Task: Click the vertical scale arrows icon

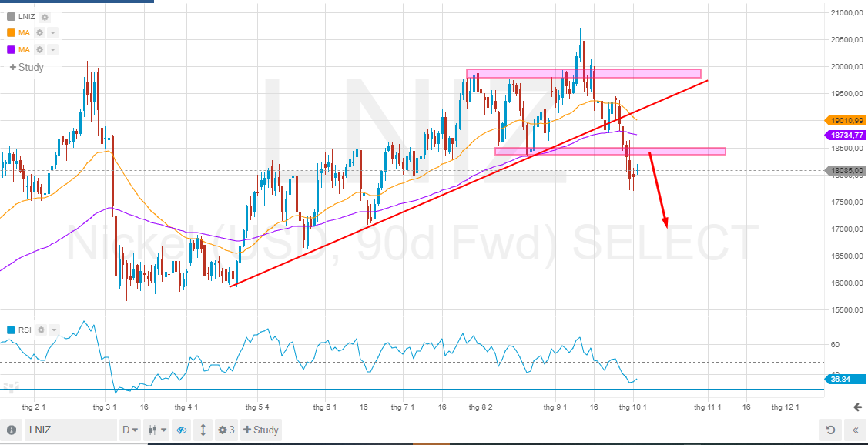Action: click(203, 430)
